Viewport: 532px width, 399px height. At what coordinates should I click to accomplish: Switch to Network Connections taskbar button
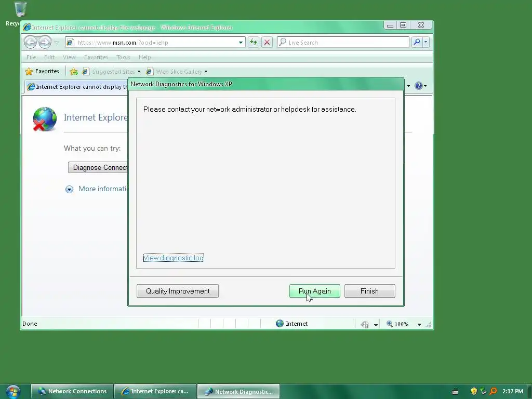(72, 391)
